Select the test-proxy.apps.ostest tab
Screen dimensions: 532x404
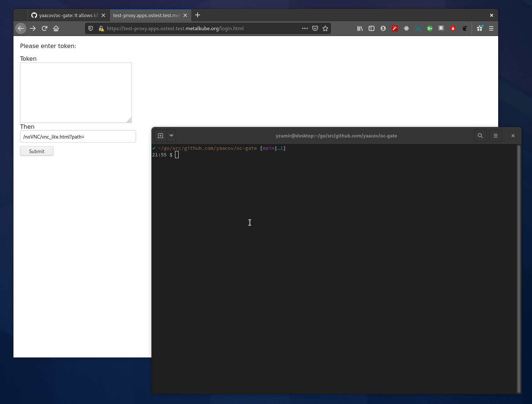(x=147, y=15)
